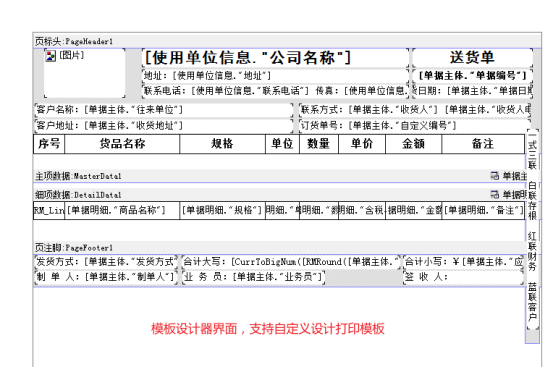Select the 规格 detail data cell
Viewport: 554px width, 368px height.
pyautogui.click(x=223, y=210)
